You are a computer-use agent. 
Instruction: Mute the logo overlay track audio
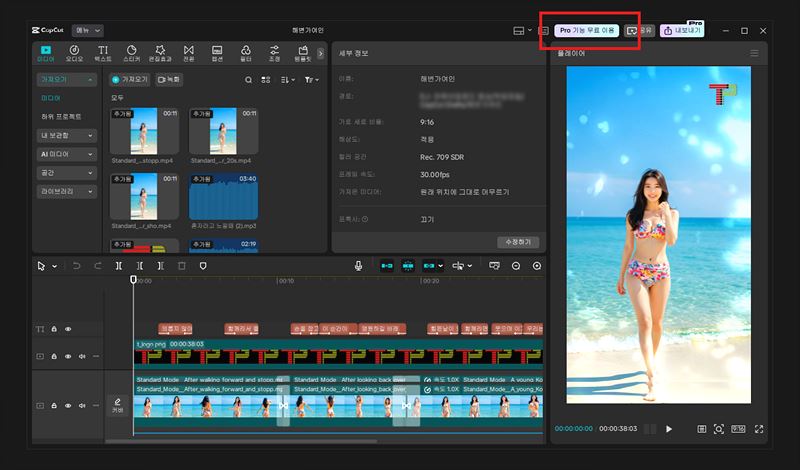click(83, 355)
